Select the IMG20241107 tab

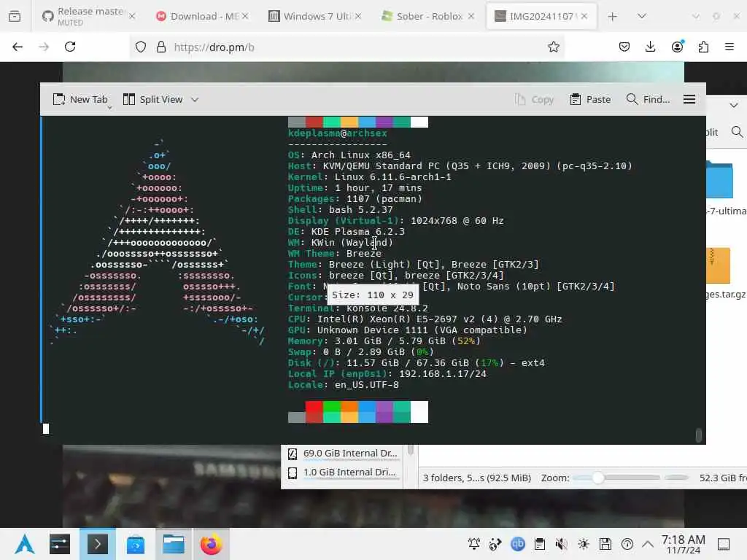coord(541,16)
